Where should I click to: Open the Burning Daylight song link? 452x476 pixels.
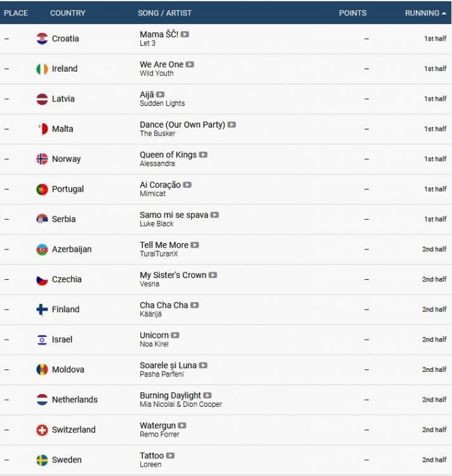pyautogui.click(x=170, y=395)
